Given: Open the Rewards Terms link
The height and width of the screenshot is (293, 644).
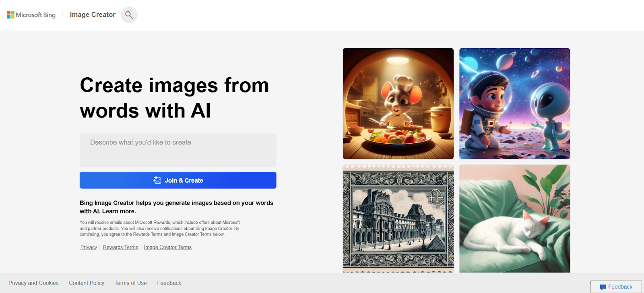Looking at the screenshot, I should [120, 247].
